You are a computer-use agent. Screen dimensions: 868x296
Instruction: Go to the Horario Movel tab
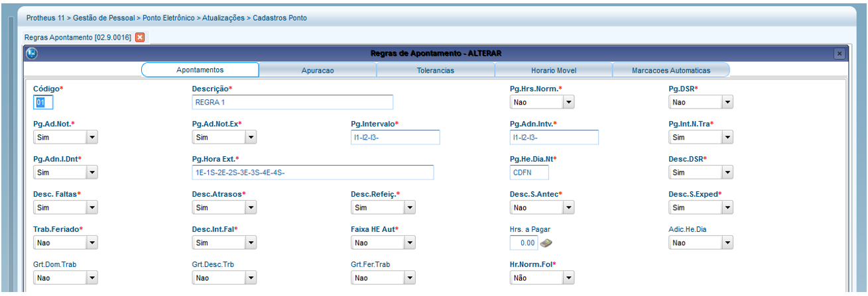(x=553, y=70)
